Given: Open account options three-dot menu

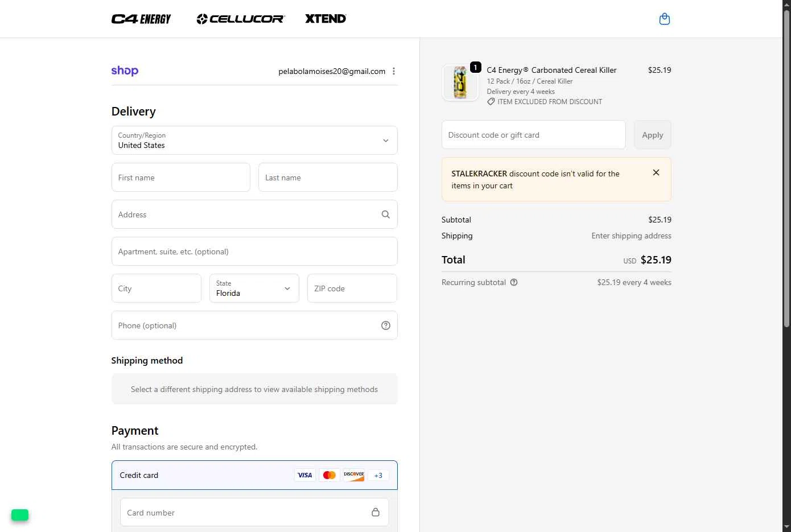Looking at the screenshot, I should [x=394, y=71].
